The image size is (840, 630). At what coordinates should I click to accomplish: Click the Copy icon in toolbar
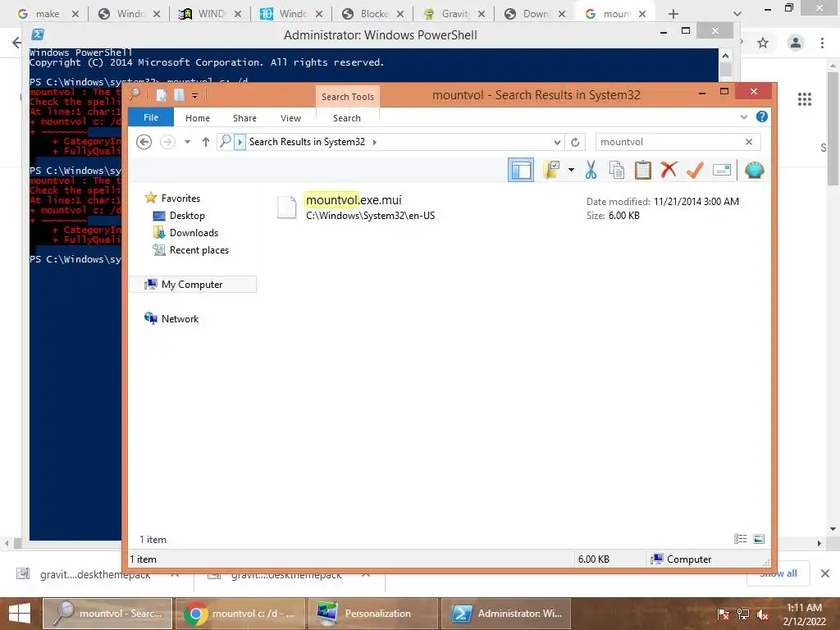pos(617,171)
